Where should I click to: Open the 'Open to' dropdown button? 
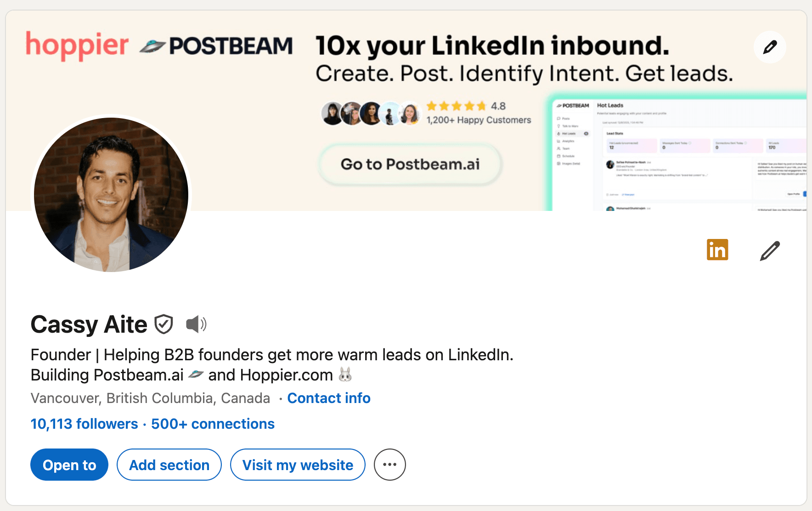tap(69, 465)
